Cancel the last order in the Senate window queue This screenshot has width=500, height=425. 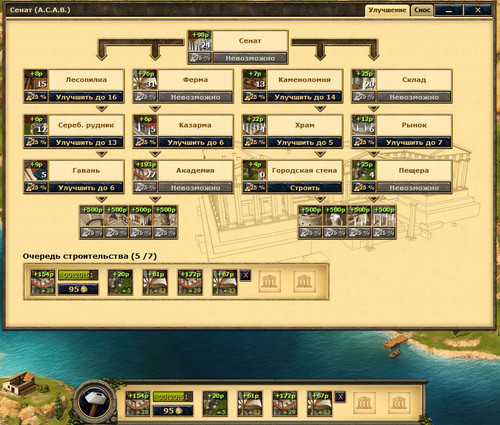coord(246,275)
